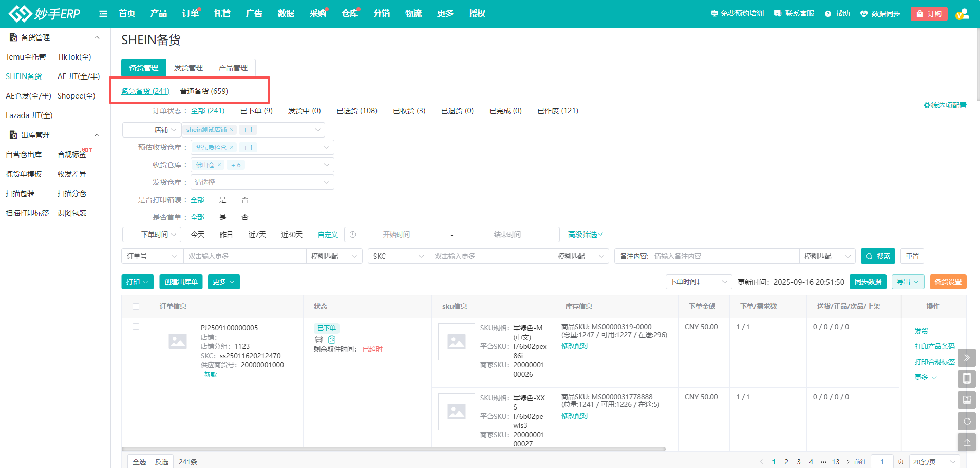
Task: Open the 发货仓库 请选择 dropdown
Action: pyautogui.click(x=262, y=182)
